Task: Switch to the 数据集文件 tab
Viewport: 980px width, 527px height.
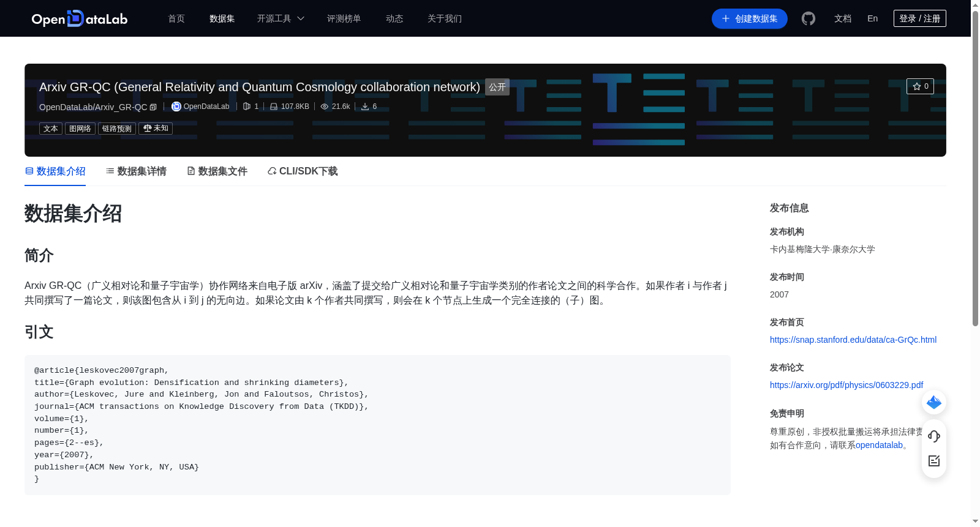Action: [217, 171]
